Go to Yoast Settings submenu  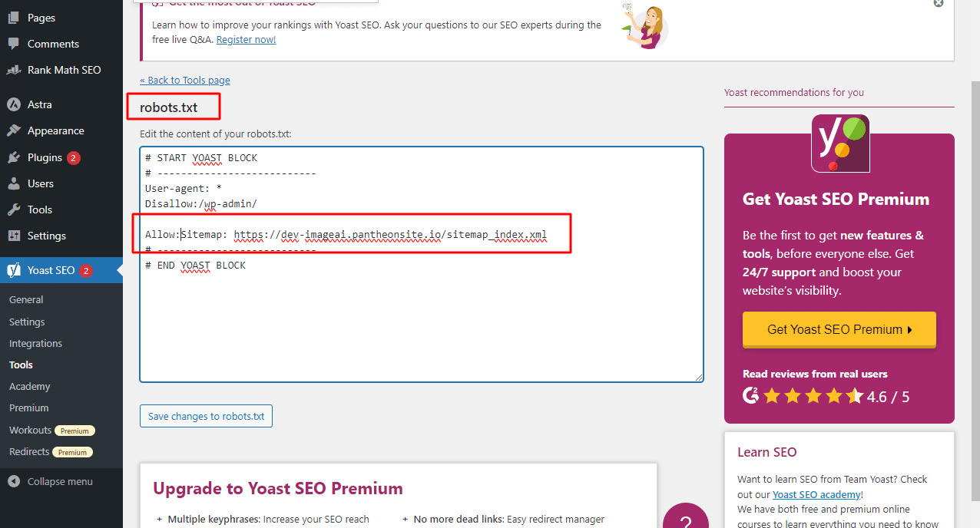(x=27, y=322)
